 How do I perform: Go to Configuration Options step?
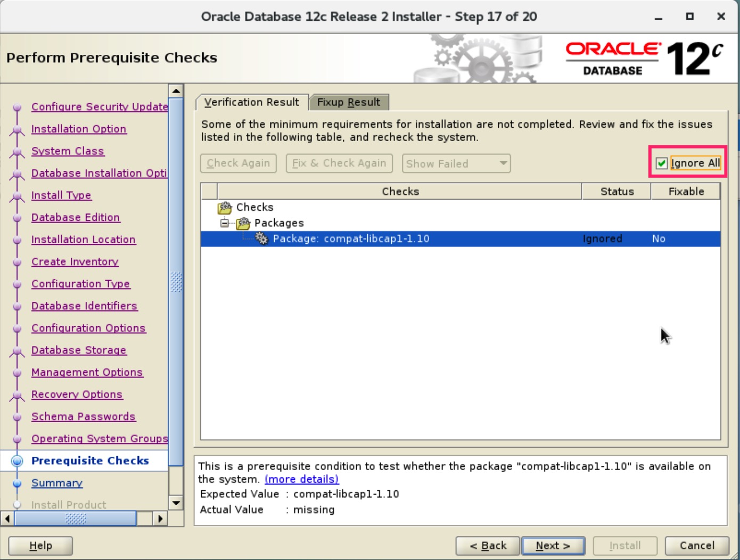click(88, 328)
